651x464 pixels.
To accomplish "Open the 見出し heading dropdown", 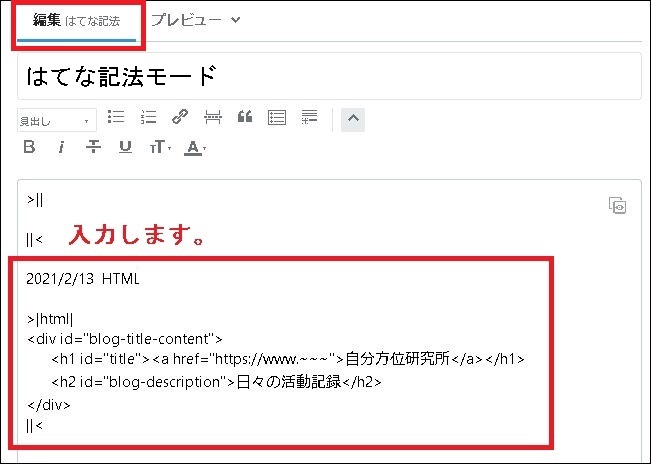I will point(57,120).
